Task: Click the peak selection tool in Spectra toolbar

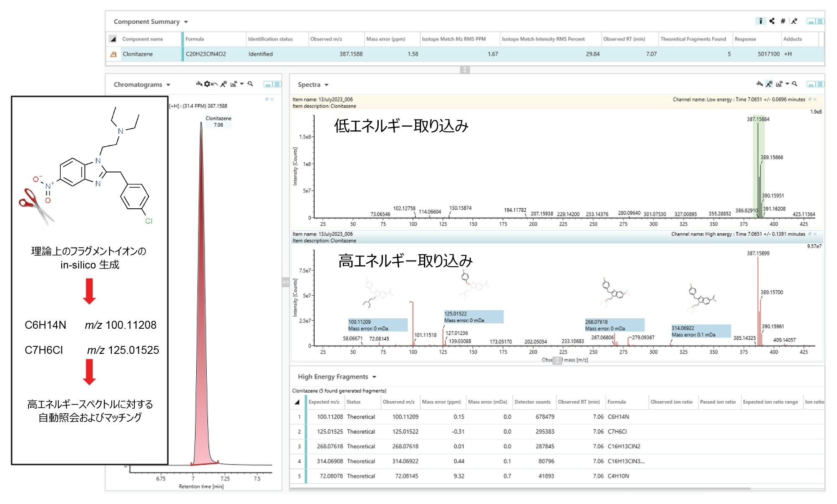Action: 759,84
